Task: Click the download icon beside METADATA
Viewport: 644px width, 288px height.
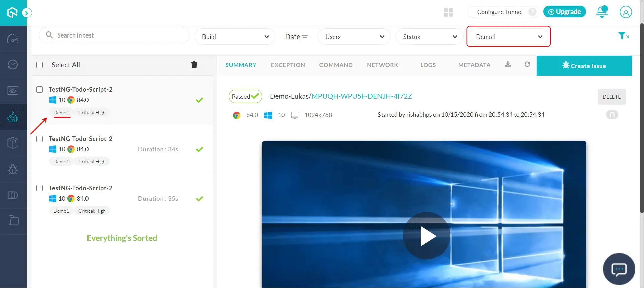Action: (x=508, y=64)
